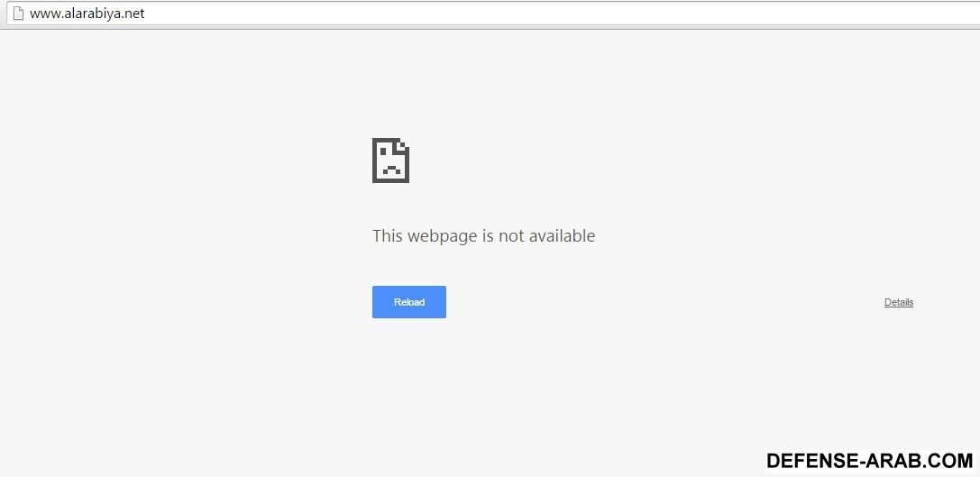Click the DEFENSE-ARAB.COM watermark
This screenshot has width=980, height=477.
(869, 462)
